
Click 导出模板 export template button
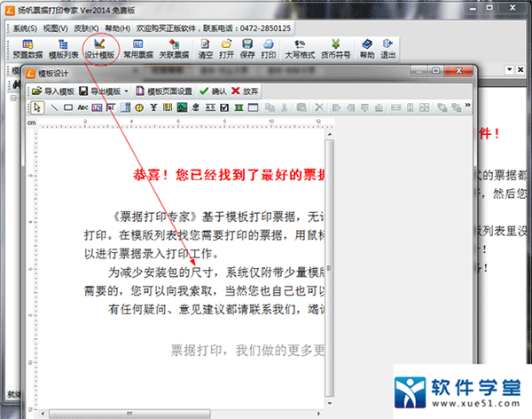tap(100, 91)
